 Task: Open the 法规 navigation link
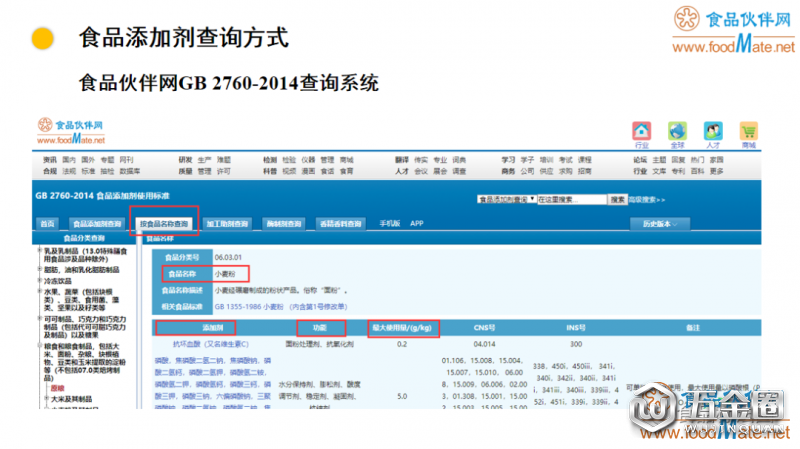(x=69, y=171)
